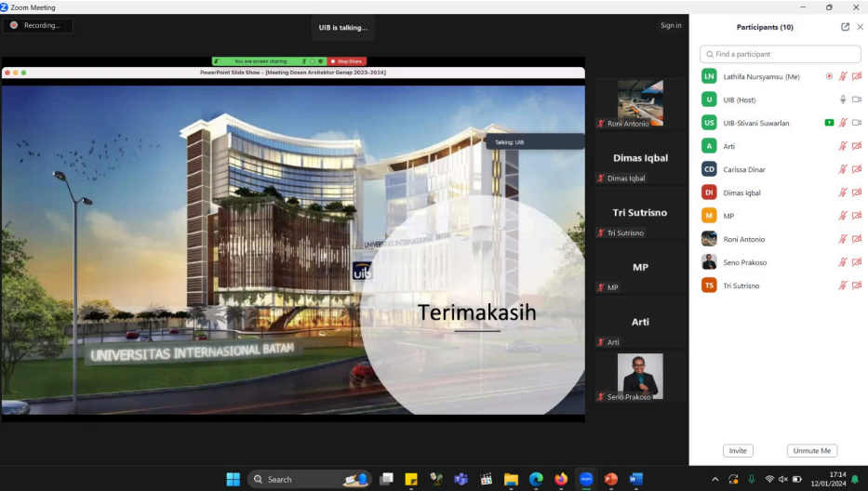Click camera-off icon in MP's row
Viewport: 868px width, 491px height.
857,216
